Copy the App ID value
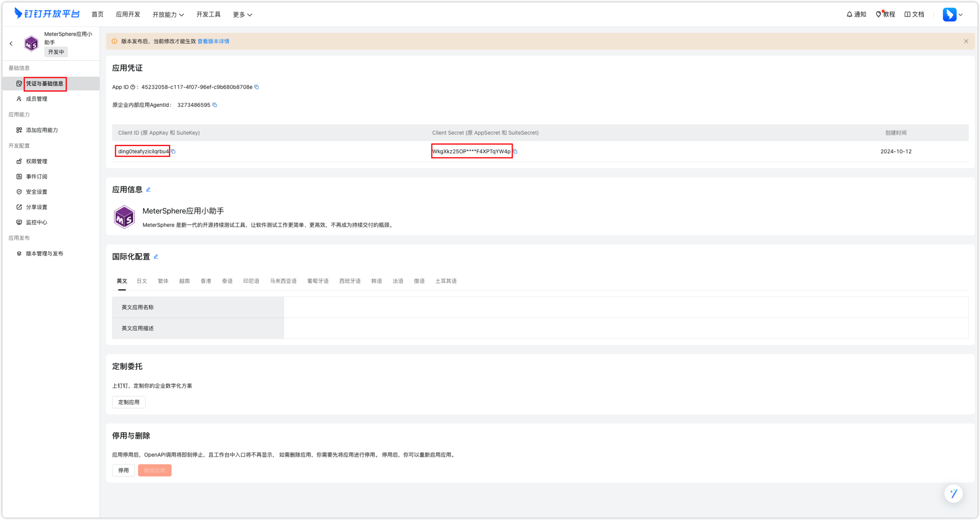980x520 pixels. coord(257,87)
